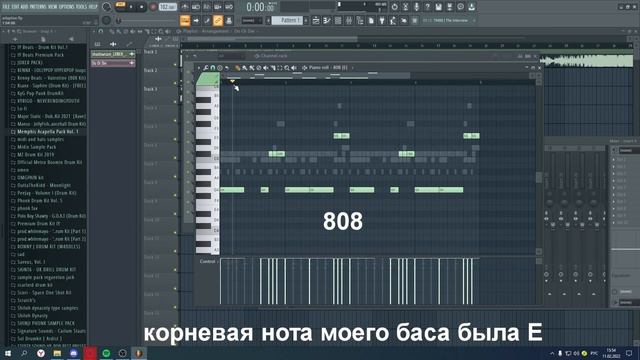640x360 pixels.
Task: Open the VIEW menu
Action: tap(53, 7)
